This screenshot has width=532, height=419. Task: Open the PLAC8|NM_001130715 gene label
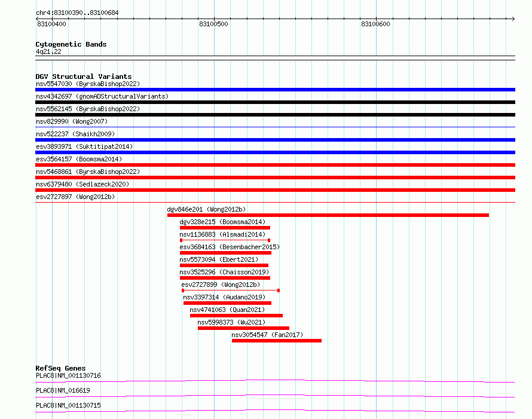(68, 405)
